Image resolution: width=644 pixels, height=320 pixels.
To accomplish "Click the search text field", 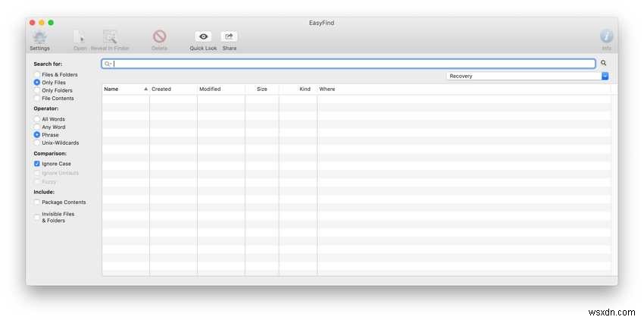I will coord(349,64).
